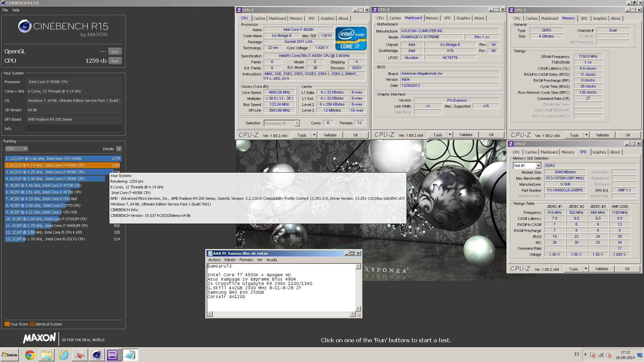The height and width of the screenshot is (362, 644).
Task: Click the clock showing 17:12 in tray
Action: 625,352
